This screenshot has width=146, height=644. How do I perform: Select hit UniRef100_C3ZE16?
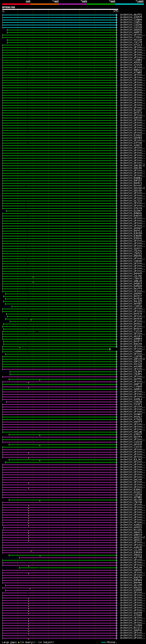pos(131,306)
